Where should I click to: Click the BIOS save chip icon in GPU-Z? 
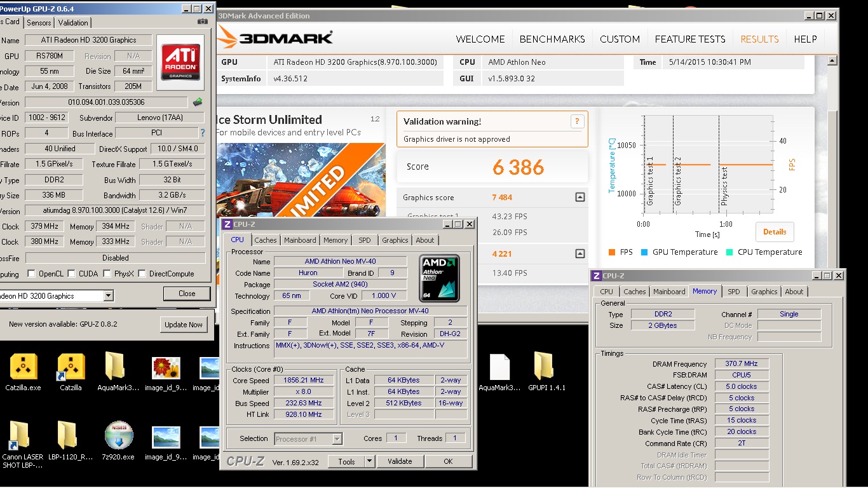198,102
